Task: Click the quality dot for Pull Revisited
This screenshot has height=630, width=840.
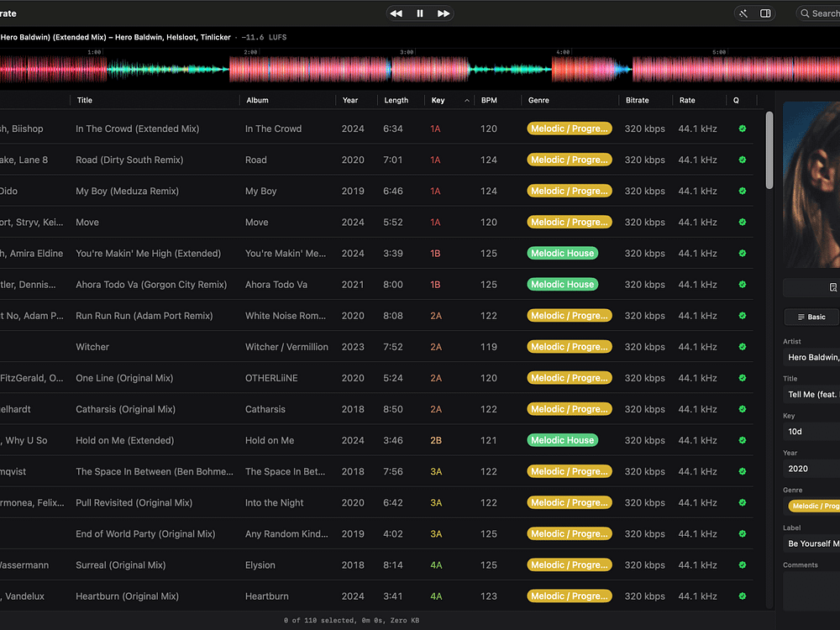Action: point(743,502)
